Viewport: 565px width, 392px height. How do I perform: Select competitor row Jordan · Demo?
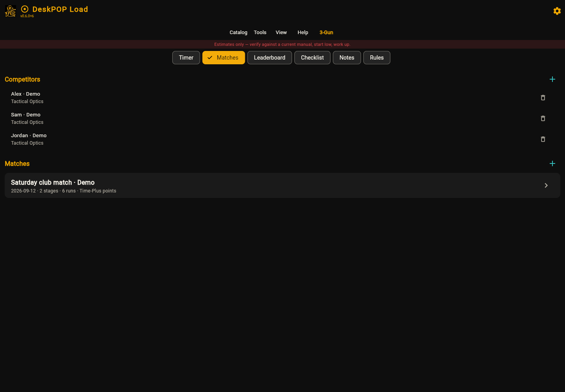coord(282,139)
